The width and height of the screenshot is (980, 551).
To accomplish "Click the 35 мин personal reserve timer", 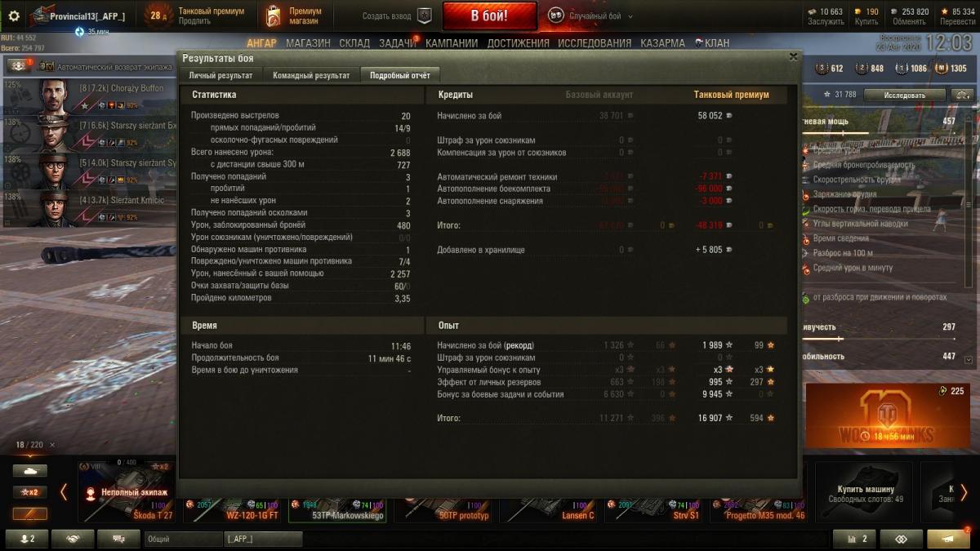I will pos(91,31).
